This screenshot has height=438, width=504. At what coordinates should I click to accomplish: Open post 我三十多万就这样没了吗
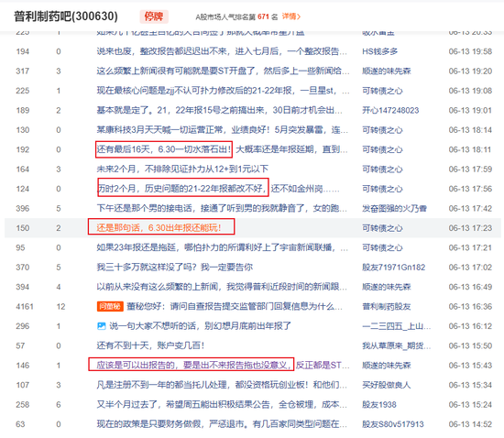point(175,267)
